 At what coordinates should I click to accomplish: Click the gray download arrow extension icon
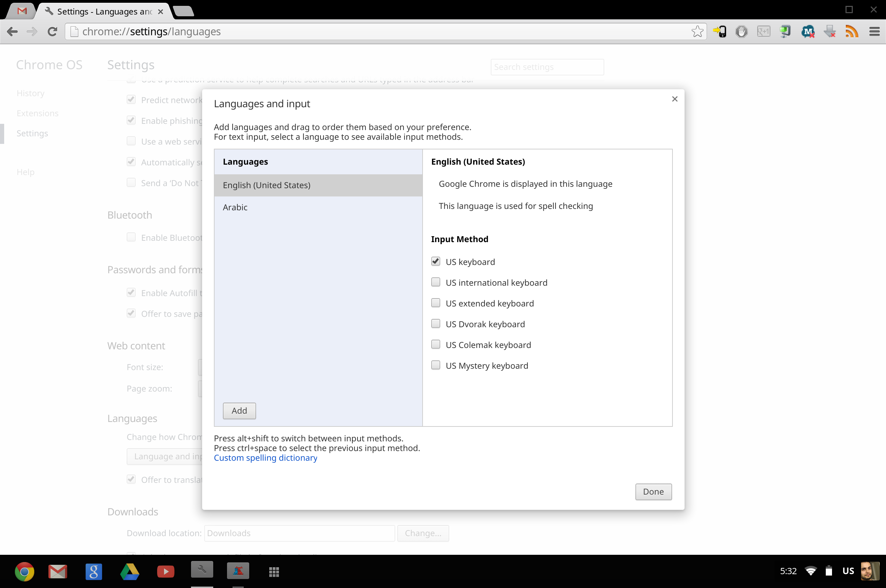coord(830,32)
